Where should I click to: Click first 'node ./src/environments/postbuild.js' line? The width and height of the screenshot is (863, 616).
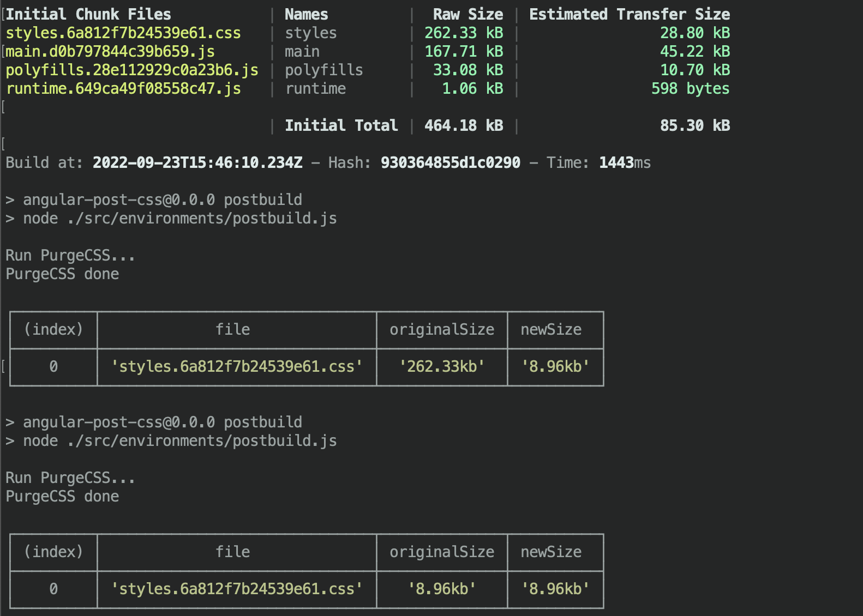[x=180, y=219]
